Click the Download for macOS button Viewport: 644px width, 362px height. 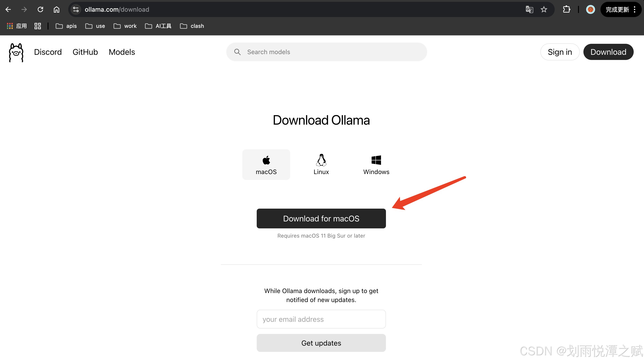(321, 219)
